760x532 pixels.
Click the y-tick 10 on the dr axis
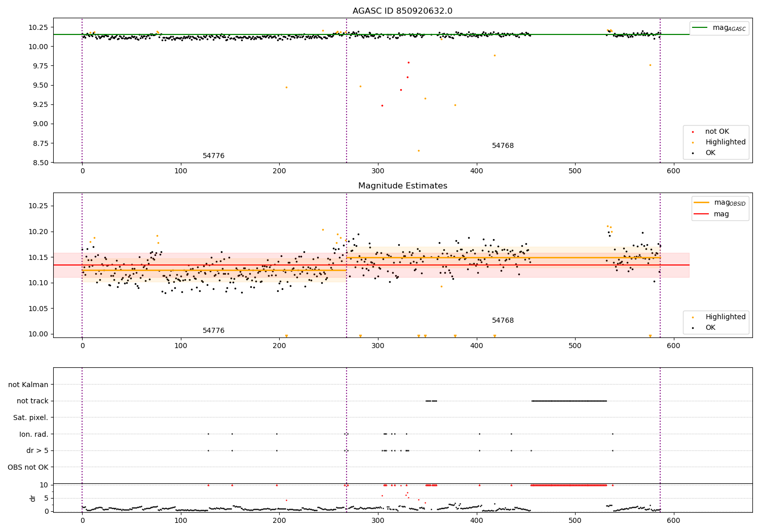point(44,485)
